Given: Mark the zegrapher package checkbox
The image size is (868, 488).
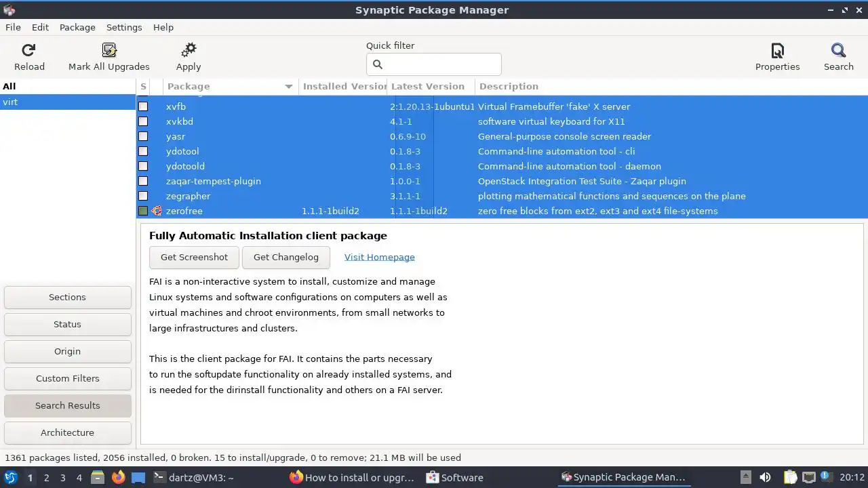Looking at the screenshot, I should coord(143,196).
